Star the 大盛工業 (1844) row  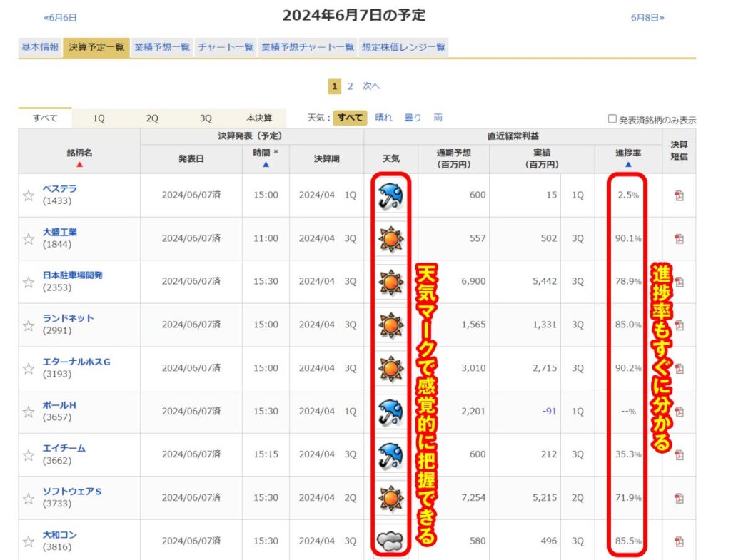pyautogui.click(x=29, y=238)
